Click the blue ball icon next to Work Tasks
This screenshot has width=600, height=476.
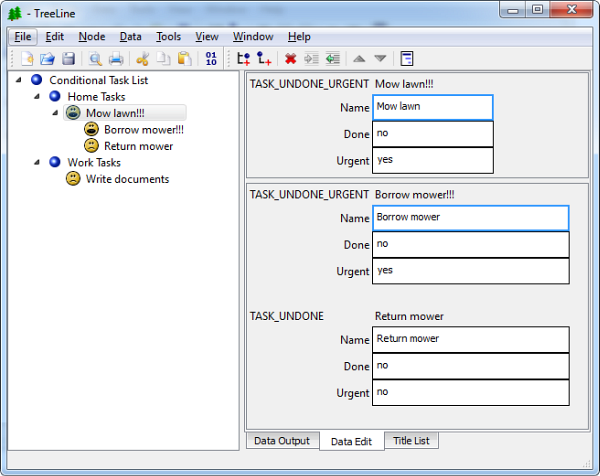55,162
